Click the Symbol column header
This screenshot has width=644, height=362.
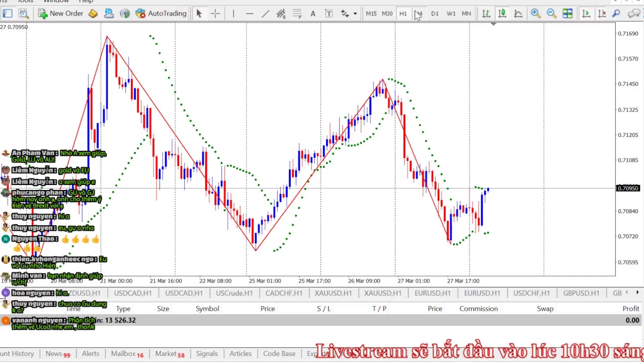[207, 309]
